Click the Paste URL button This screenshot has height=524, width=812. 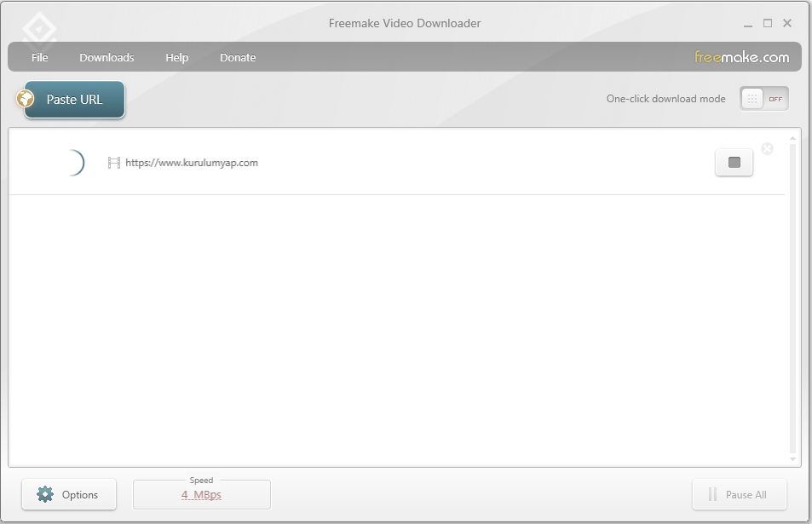[x=74, y=100]
